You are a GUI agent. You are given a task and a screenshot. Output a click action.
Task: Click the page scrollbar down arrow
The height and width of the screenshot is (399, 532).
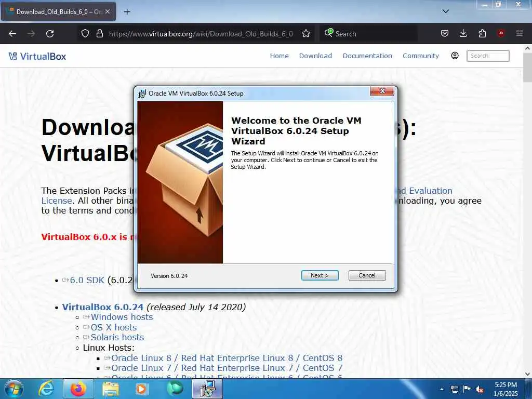pyautogui.click(x=527, y=374)
